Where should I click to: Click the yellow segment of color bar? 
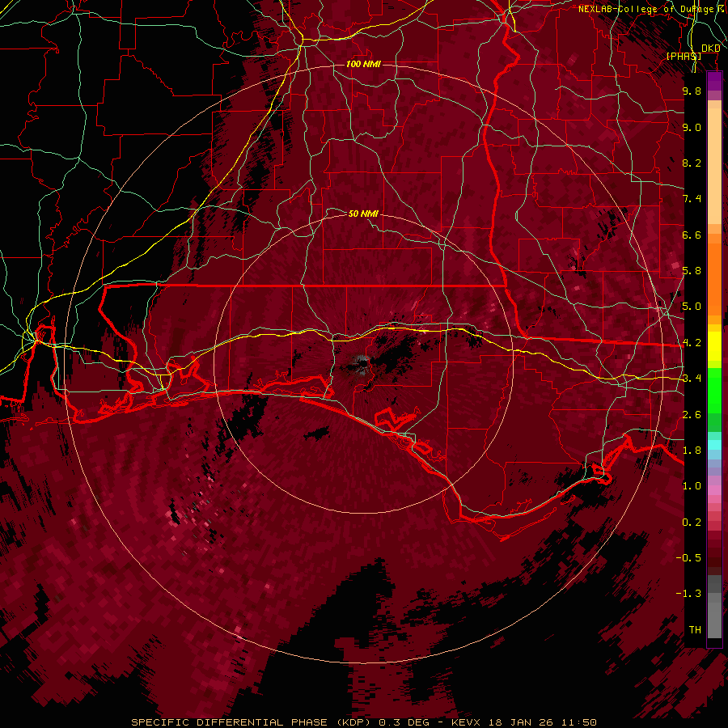pos(714,346)
